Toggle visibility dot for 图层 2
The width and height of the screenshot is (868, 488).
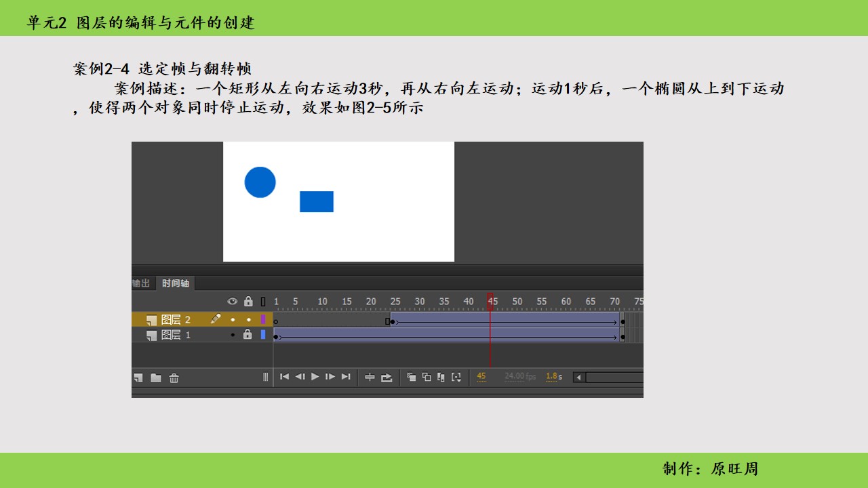[233, 320]
